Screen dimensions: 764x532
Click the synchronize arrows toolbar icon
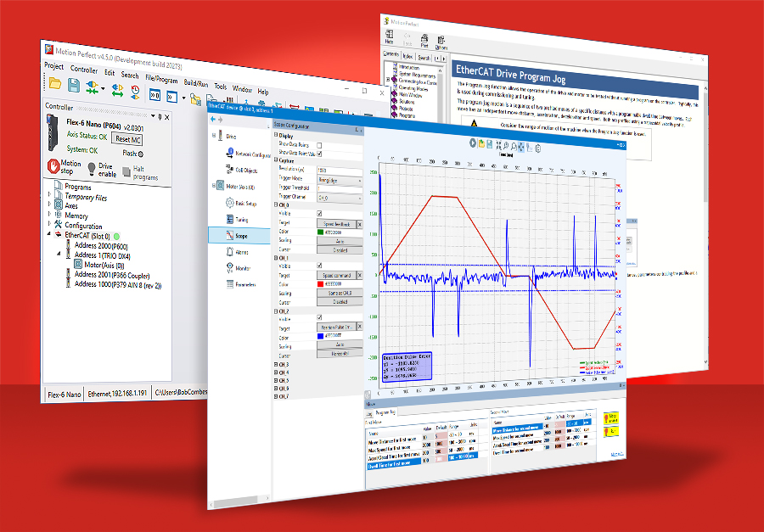[x=117, y=90]
